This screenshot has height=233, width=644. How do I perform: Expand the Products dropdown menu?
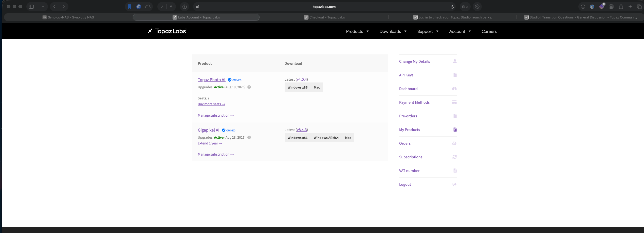[357, 31]
